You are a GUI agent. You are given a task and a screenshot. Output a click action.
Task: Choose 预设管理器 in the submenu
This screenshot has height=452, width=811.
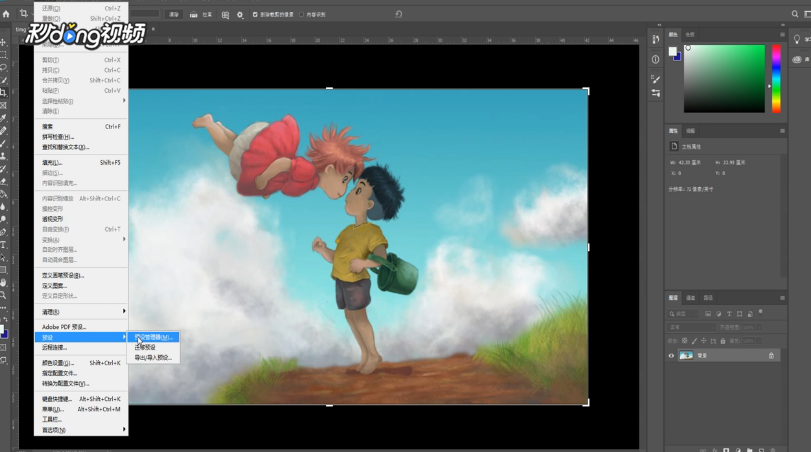coord(153,337)
